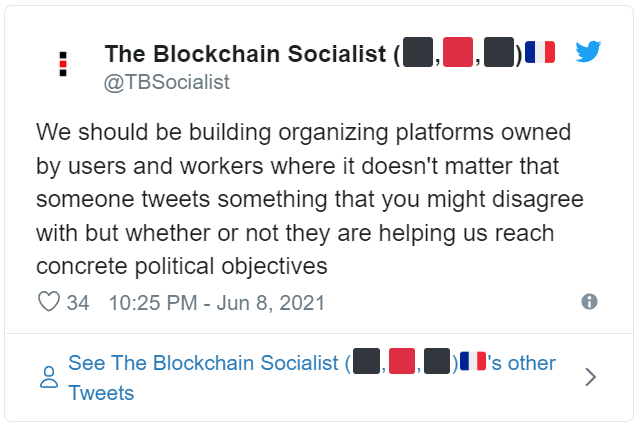Open the 10:25 PM - Jun 8, 2021 timestamp
Image resolution: width=641 pixels, height=428 pixels.
[217, 303]
